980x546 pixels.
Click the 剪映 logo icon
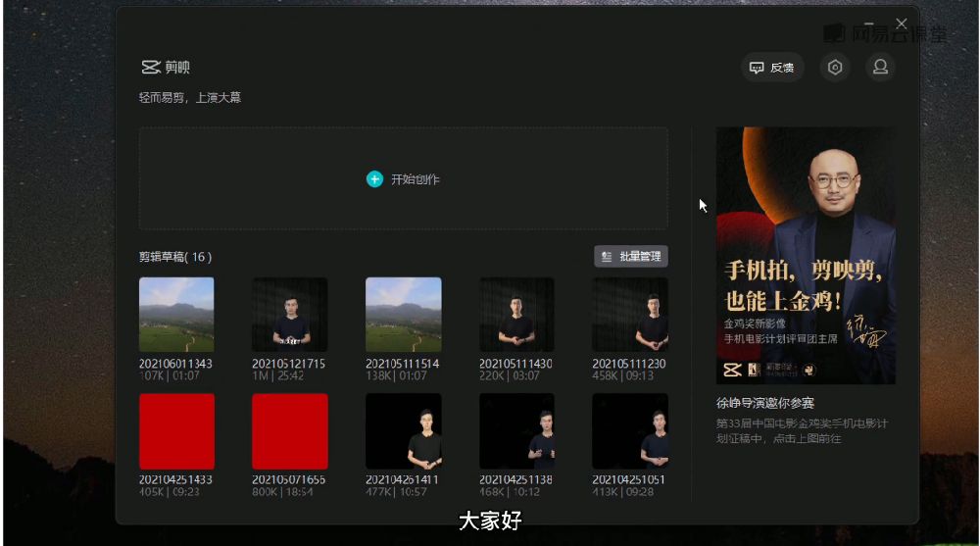[x=151, y=67]
